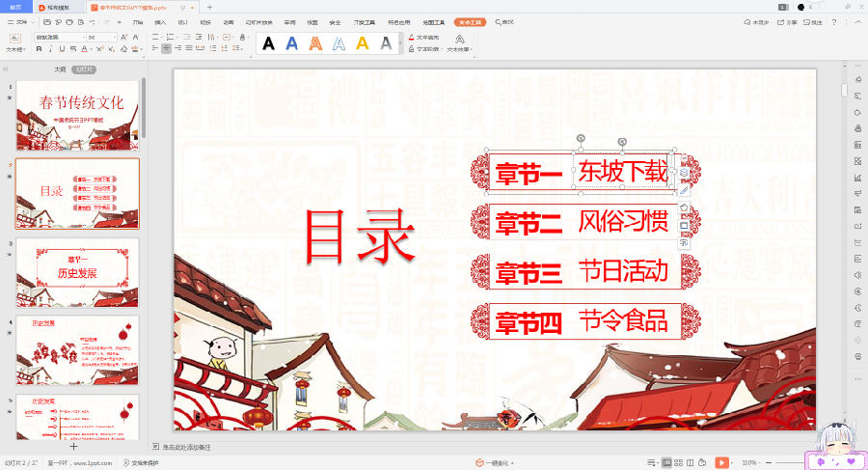Select the blue text style swatch
This screenshot has width=868, height=470.
pyautogui.click(x=291, y=43)
